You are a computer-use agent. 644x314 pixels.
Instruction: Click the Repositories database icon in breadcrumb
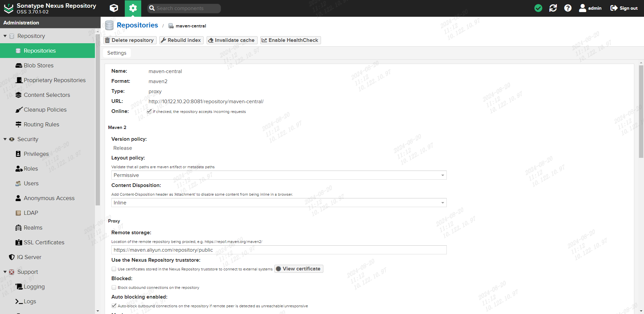109,25
